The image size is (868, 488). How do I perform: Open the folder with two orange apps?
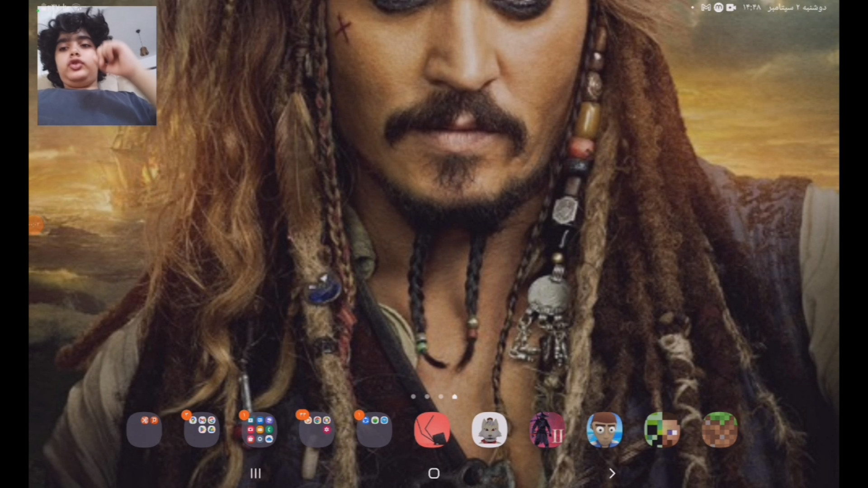pos(144,430)
